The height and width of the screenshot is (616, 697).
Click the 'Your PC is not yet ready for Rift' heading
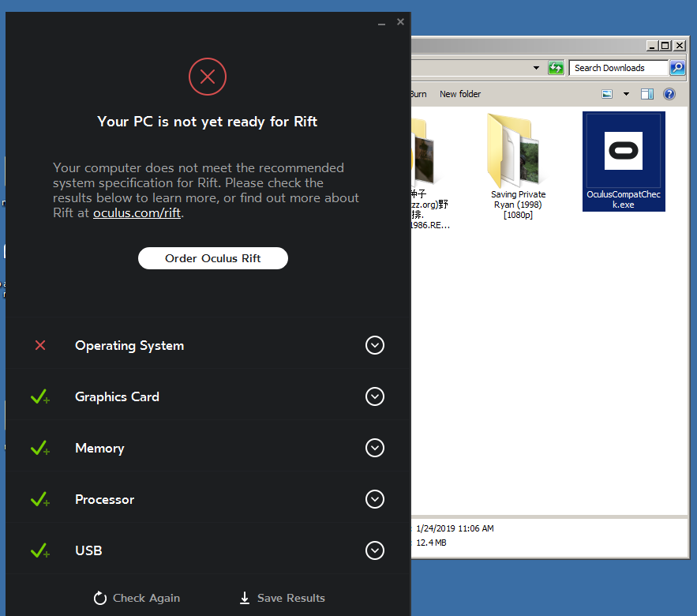207,122
